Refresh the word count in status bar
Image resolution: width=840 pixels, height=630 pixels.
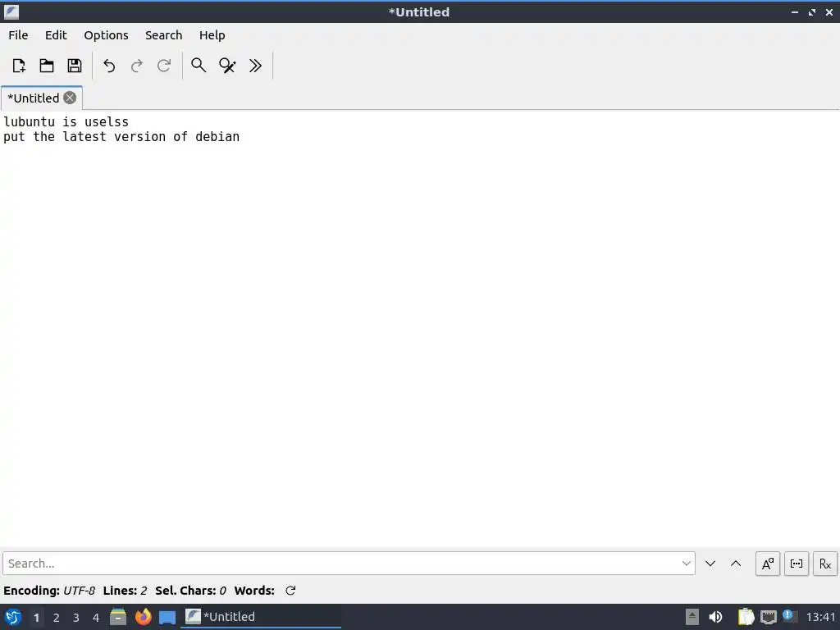[x=290, y=591]
